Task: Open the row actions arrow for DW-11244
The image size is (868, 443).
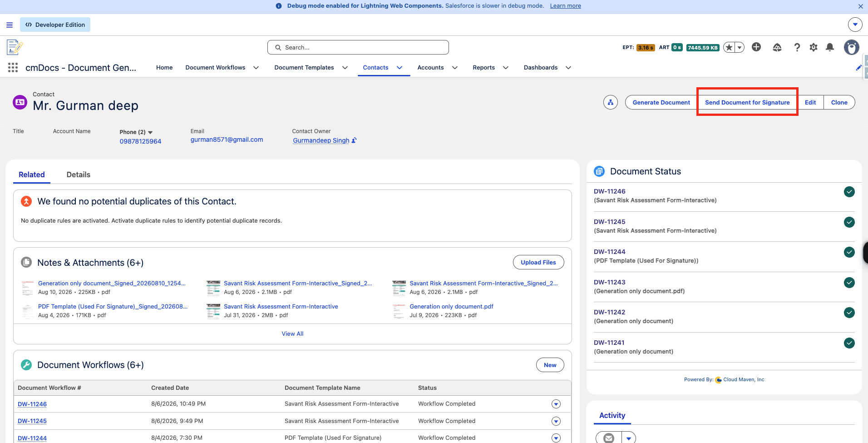Action: [x=556, y=438]
